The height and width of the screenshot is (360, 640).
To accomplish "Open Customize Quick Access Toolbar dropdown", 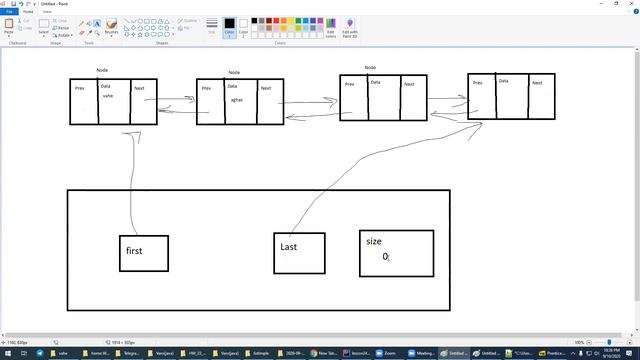I will (34, 4).
